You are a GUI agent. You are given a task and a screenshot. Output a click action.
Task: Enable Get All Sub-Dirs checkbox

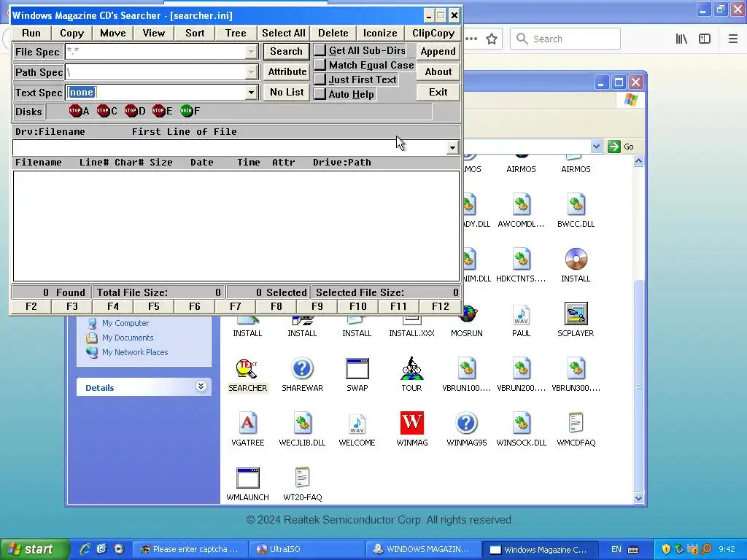tap(320, 50)
